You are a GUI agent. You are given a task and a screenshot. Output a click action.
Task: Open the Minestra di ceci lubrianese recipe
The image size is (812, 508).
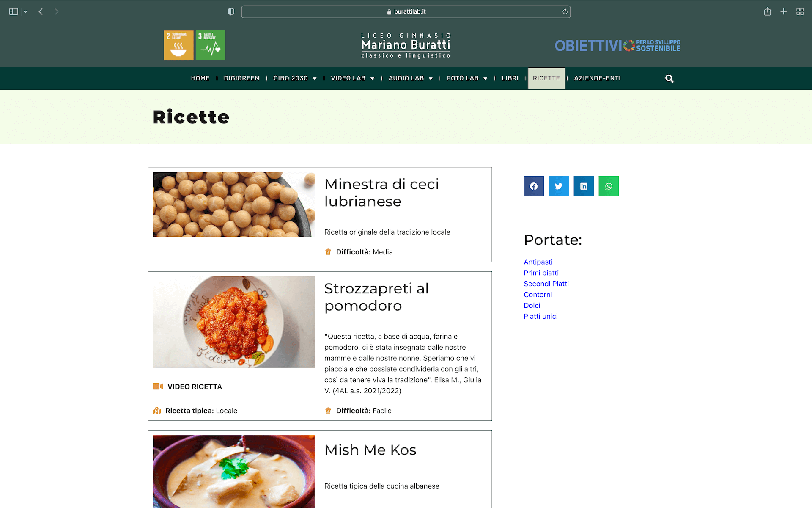pos(381,193)
